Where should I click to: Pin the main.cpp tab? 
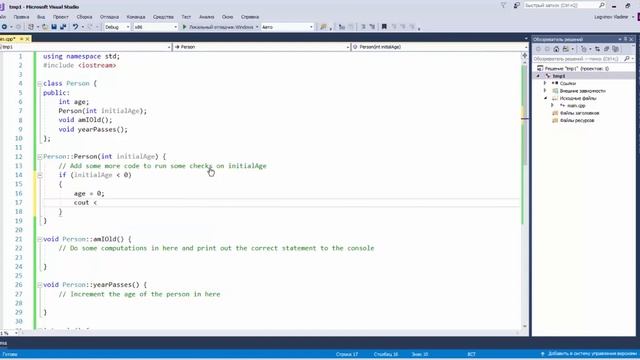click(x=21, y=39)
